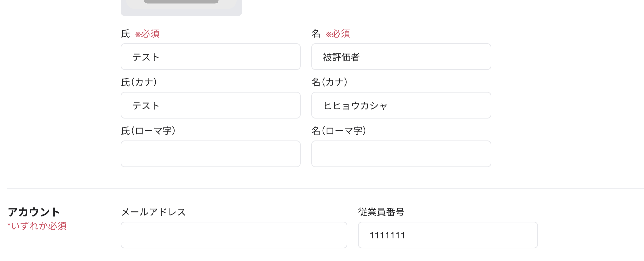Click the メールアドレス input field
The width and height of the screenshot is (644, 261).
pyautogui.click(x=233, y=235)
